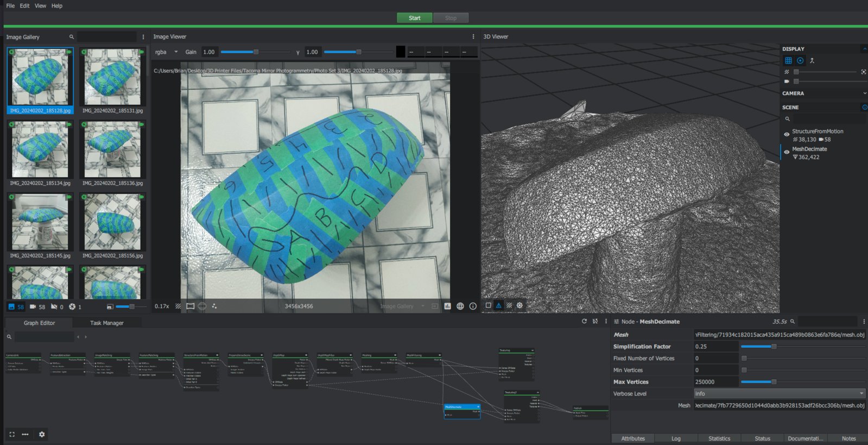
Task: Adjust the Gain slider
Action: (x=255, y=52)
